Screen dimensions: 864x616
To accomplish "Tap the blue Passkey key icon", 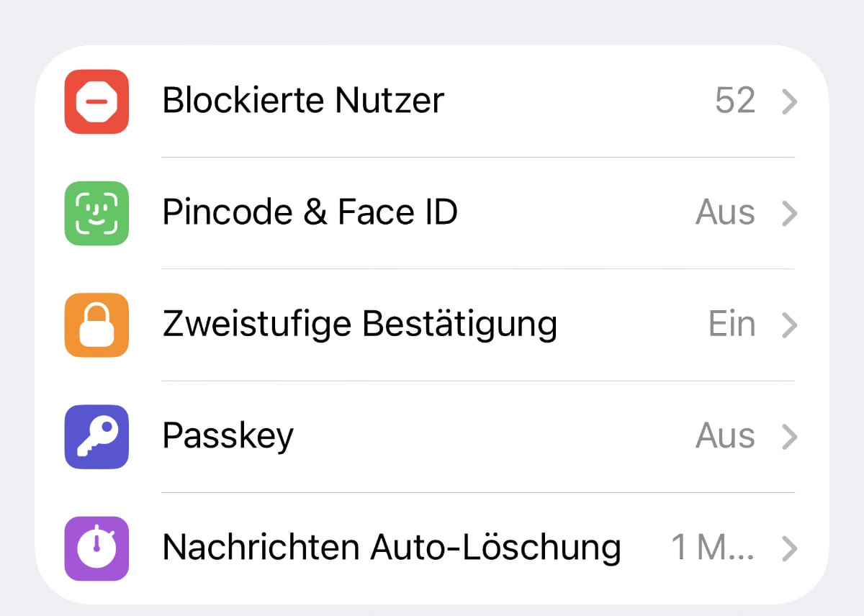I will click(x=96, y=436).
